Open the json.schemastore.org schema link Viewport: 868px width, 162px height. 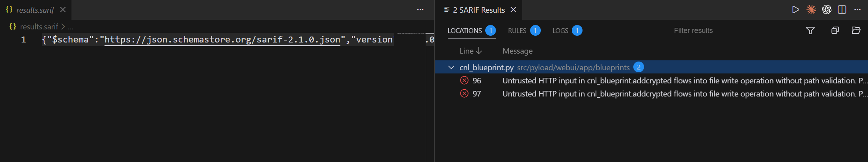tap(222, 40)
